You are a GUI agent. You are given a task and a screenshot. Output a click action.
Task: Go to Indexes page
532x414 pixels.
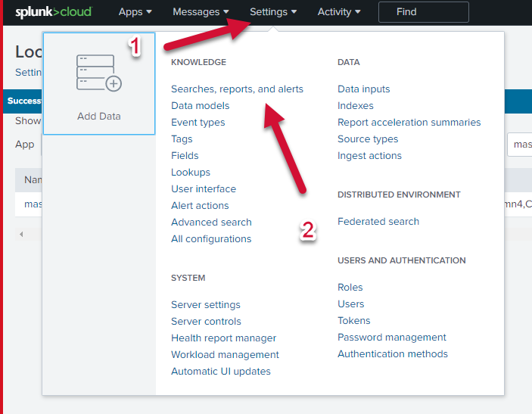pyautogui.click(x=355, y=106)
